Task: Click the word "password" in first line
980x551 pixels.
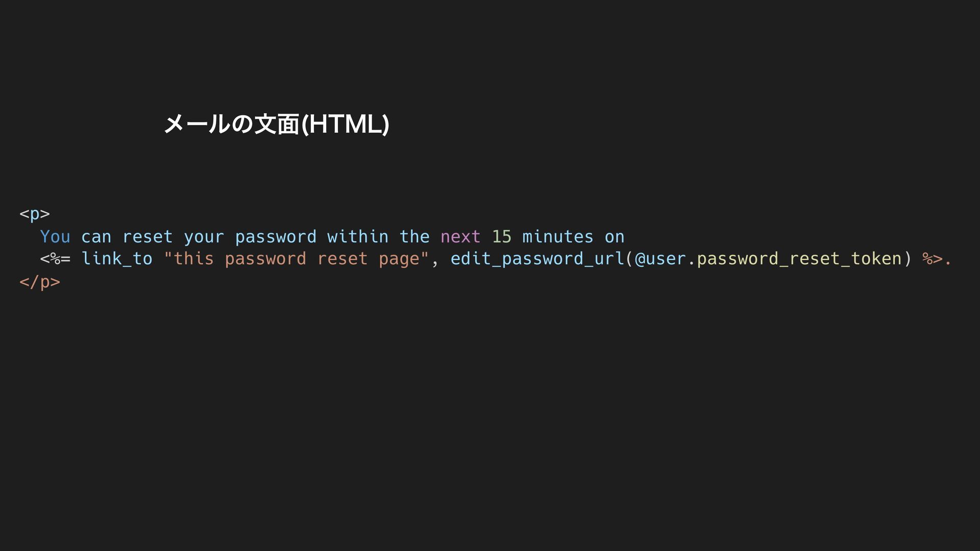Action: point(276,237)
